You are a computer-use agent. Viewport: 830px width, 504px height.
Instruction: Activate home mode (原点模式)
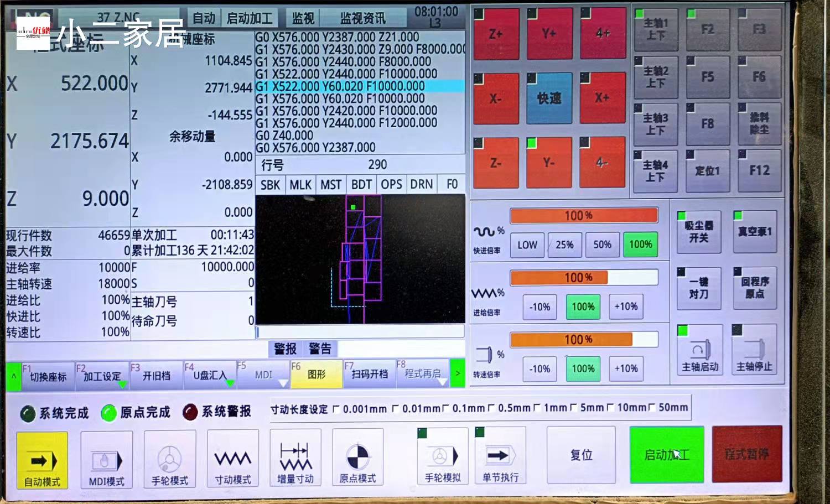(x=357, y=458)
